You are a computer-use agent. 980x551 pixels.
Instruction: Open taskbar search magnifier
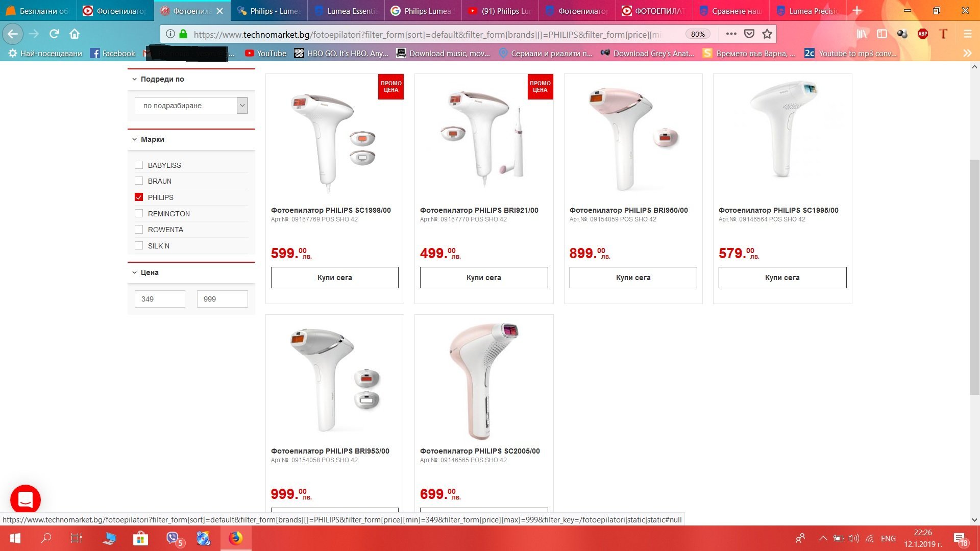coord(46,538)
